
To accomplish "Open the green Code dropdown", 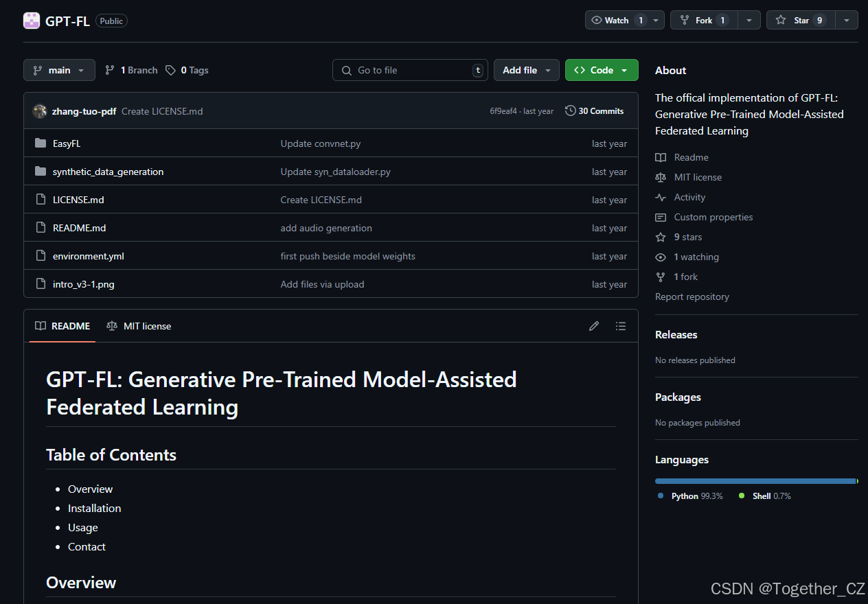I will click(601, 69).
